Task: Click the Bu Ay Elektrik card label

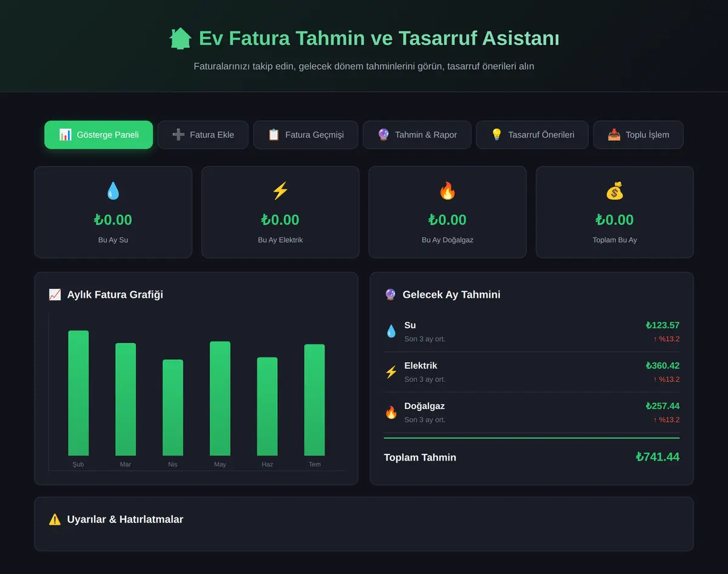Action: (280, 240)
